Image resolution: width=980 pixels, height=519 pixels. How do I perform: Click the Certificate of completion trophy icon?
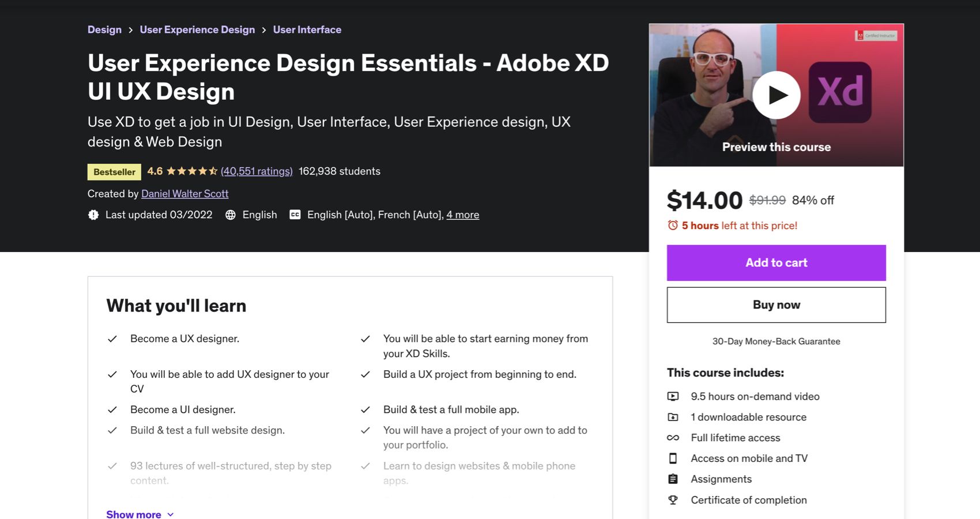(x=673, y=499)
